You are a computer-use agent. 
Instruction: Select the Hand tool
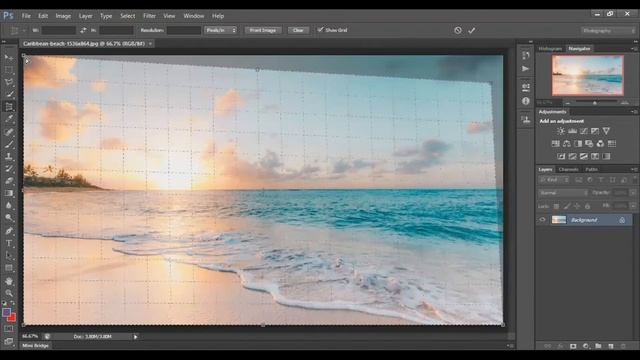point(9,281)
